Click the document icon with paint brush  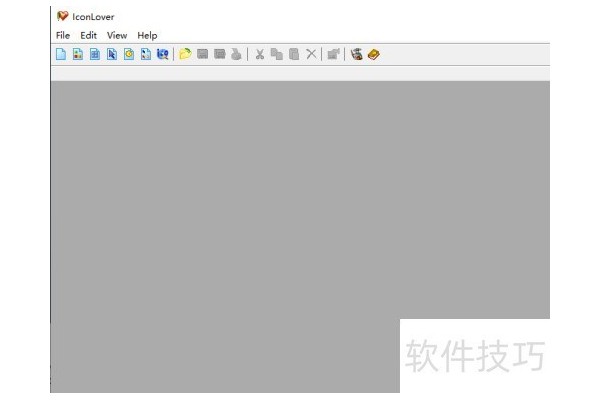146,54
